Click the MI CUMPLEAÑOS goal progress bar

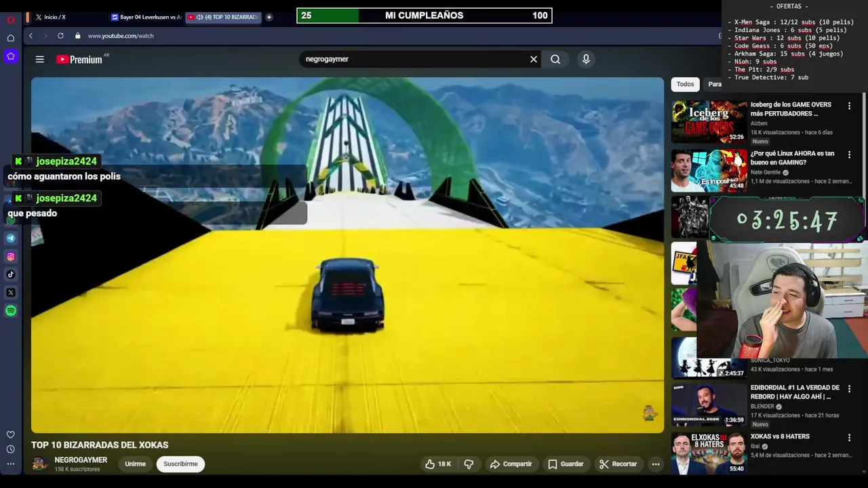(425, 16)
